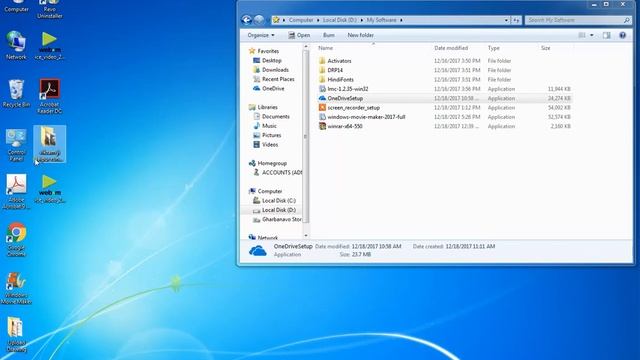Select the DRP14 folder
The image size is (640, 360).
444,70
